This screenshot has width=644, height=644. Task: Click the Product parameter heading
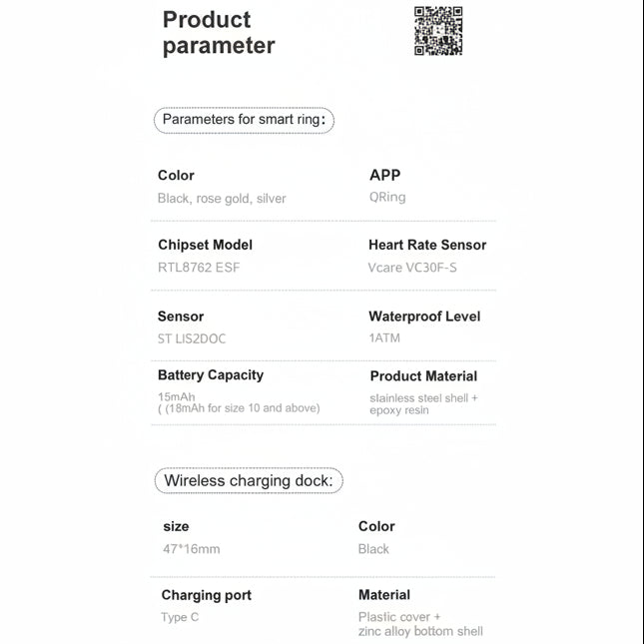tap(219, 32)
